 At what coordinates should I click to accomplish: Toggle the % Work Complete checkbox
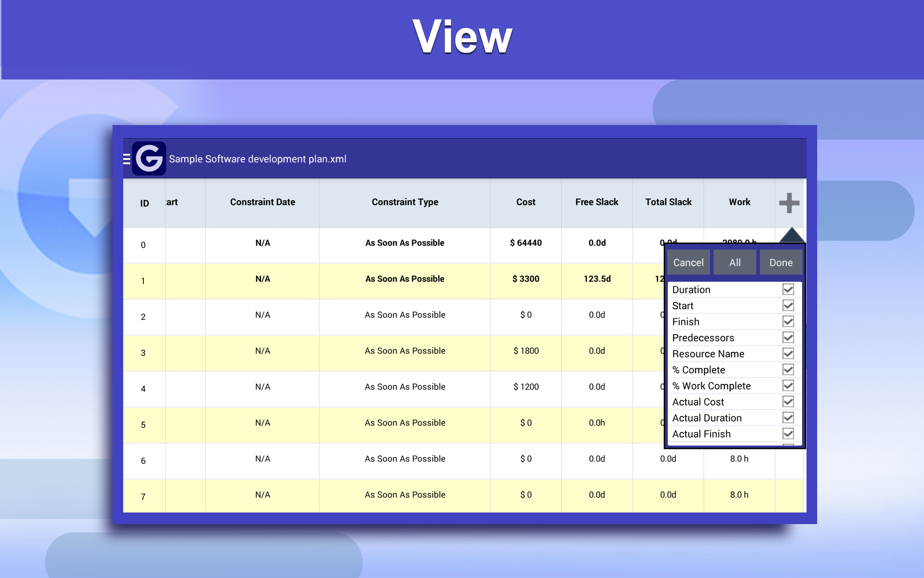pyautogui.click(x=788, y=385)
